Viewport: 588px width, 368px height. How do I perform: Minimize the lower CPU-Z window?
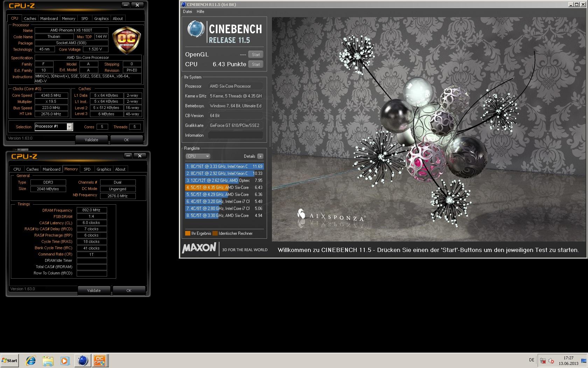[x=128, y=156]
